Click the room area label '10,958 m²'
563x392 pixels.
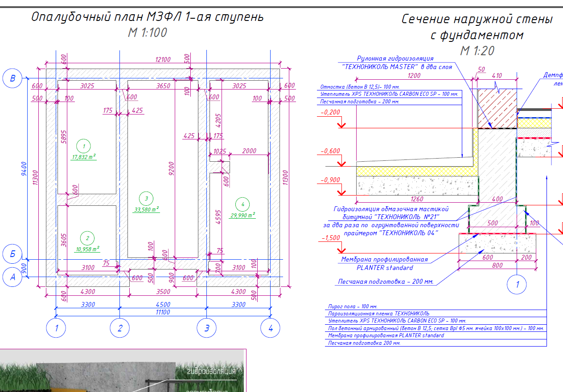coord(87,249)
